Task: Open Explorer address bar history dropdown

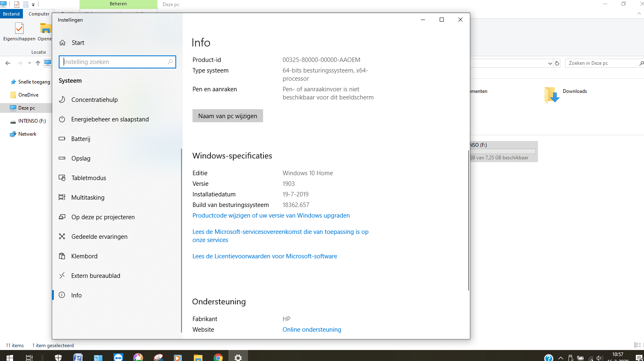Action: pyautogui.click(x=550, y=63)
